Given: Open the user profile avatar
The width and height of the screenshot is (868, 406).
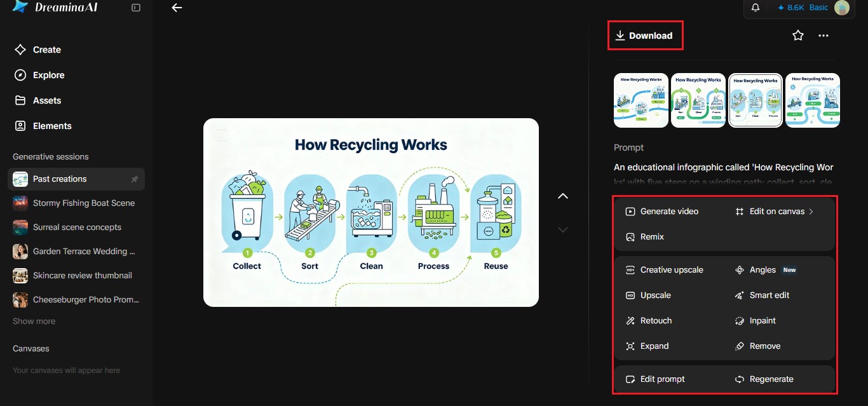Looking at the screenshot, I should [842, 8].
